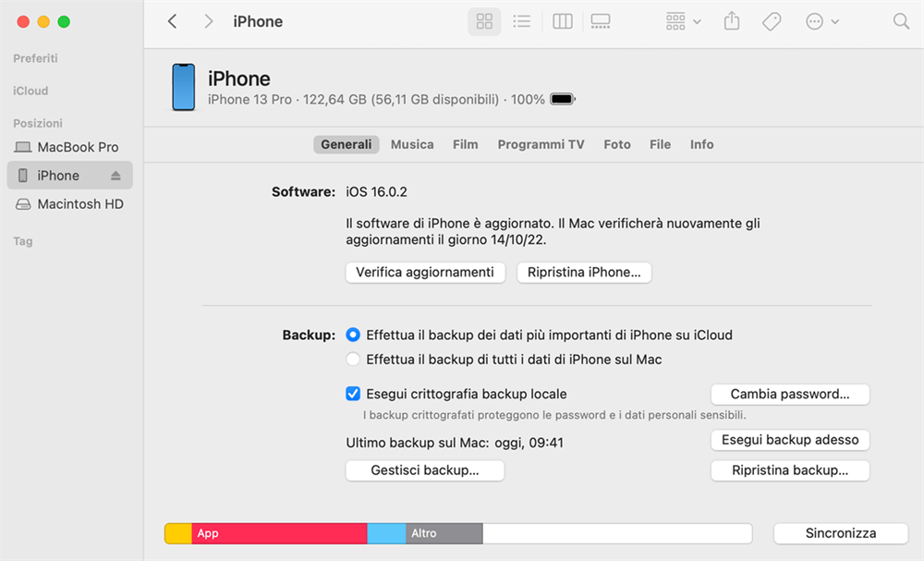Click Verifica aggiornamenti button
The height and width of the screenshot is (561, 924).
pos(425,273)
